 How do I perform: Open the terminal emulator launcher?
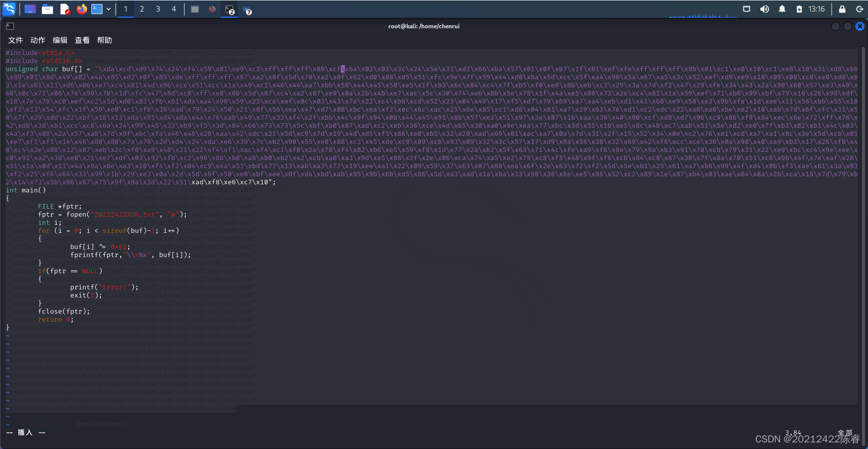96,9
